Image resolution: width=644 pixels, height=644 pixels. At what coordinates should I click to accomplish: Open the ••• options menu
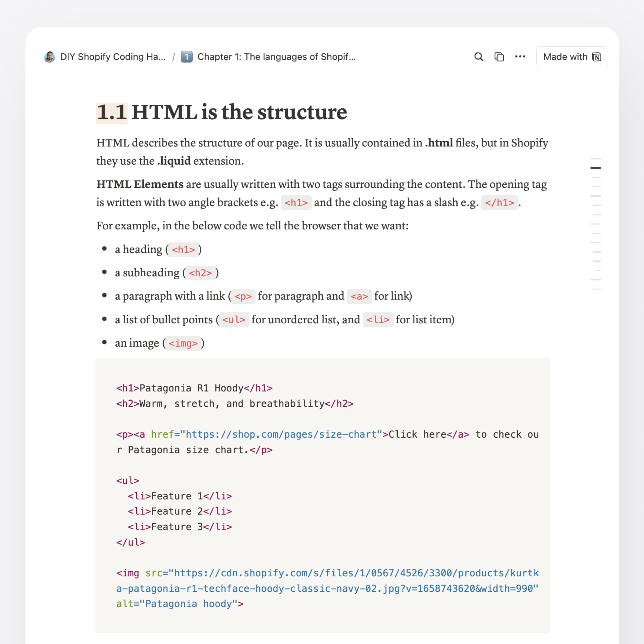[x=520, y=57]
